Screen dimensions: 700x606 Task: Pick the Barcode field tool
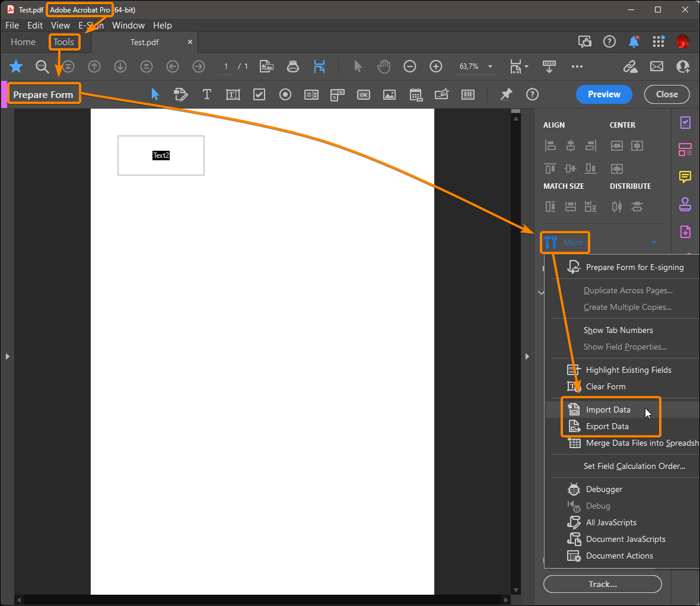(x=468, y=94)
